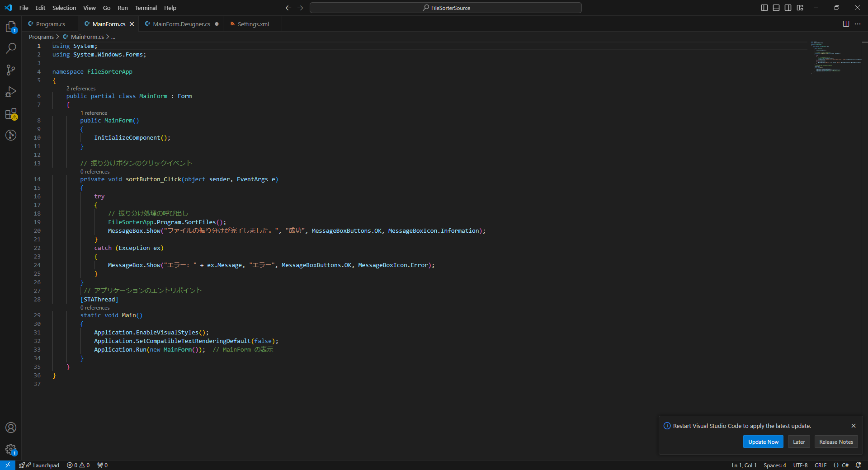868x470 pixels.
Task: Open the editor More Actions ellipsis menu
Action: tap(858, 24)
